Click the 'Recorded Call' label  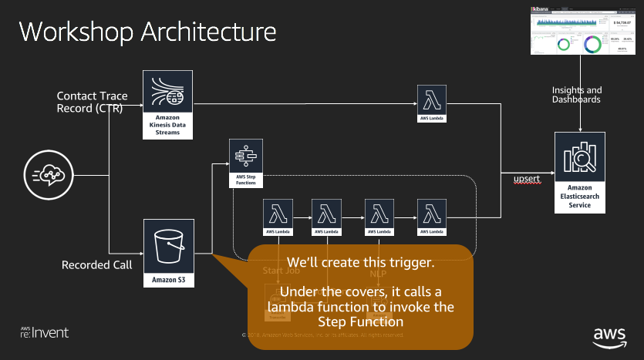(x=97, y=264)
